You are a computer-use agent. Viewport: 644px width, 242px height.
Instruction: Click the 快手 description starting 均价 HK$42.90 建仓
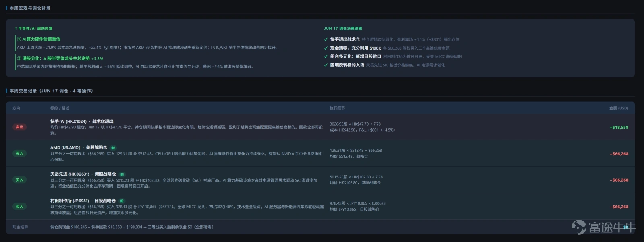(x=186, y=130)
